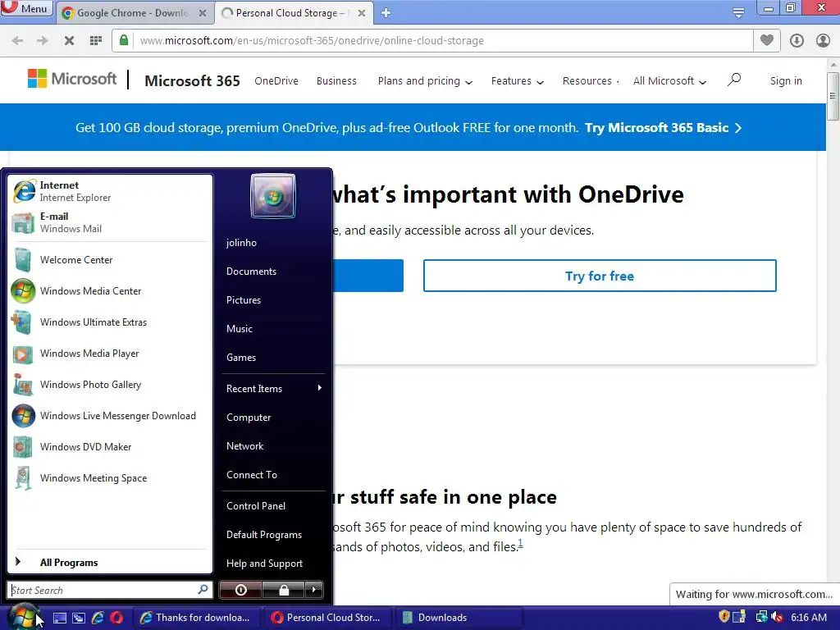Close the Google Chrome Download tab
The image size is (840, 630).
203,13
